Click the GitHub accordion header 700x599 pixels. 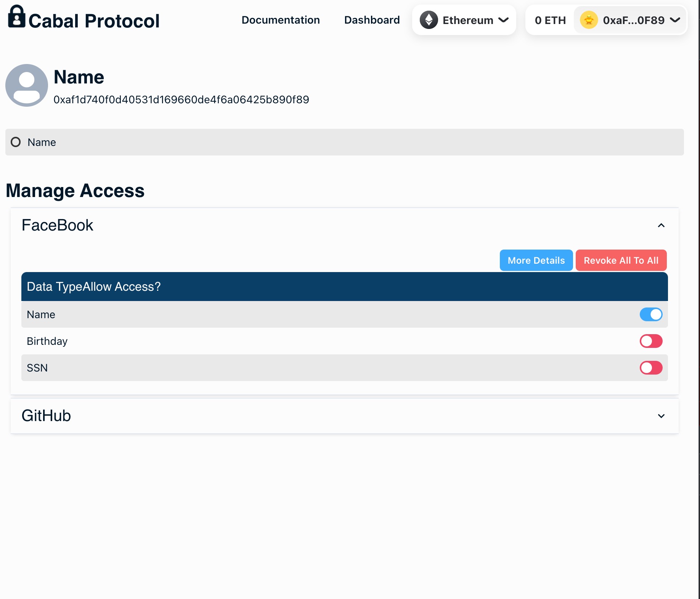pyautogui.click(x=345, y=416)
